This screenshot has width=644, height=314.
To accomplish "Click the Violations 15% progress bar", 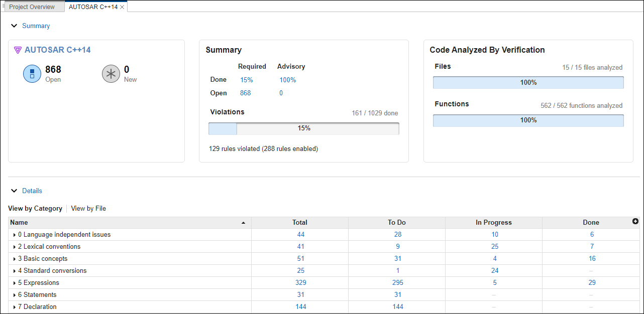I will click(x=304, y=128).
